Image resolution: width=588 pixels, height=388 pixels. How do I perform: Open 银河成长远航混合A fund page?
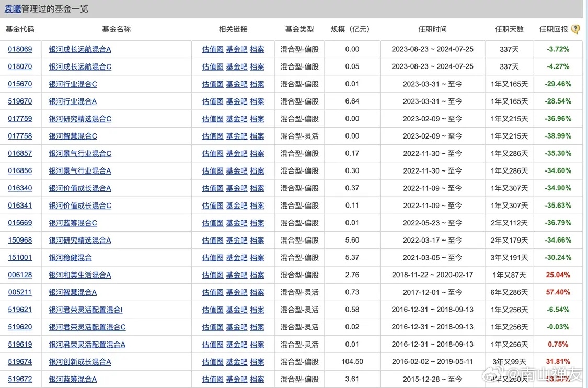(79, 49)
